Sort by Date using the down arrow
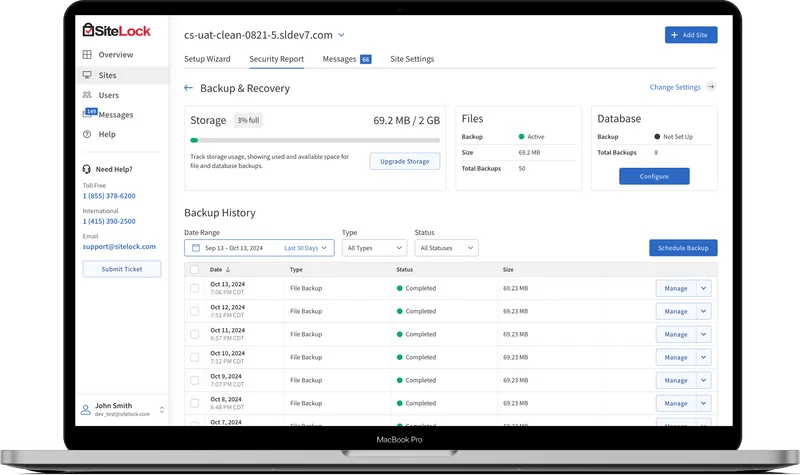800x475 pixels. (228, 269)
